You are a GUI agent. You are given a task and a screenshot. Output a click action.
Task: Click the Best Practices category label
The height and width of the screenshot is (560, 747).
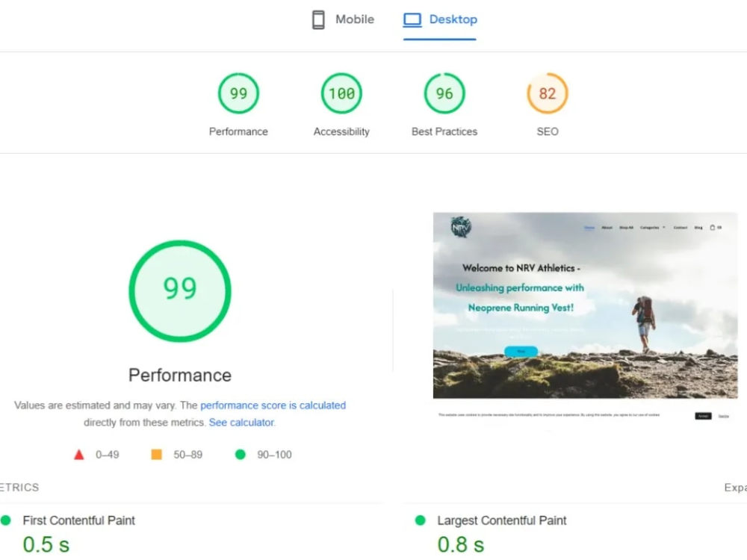[x=444, y=131]
